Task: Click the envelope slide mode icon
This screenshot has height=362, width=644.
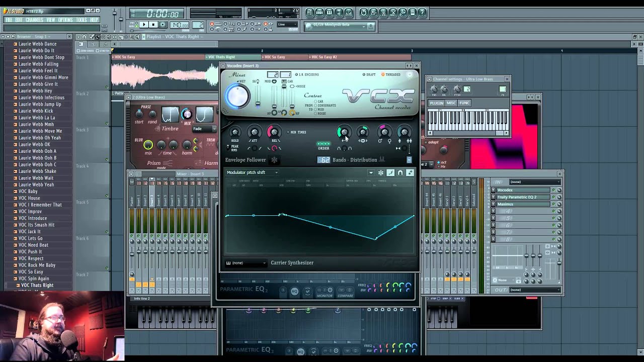Action: point(410,172)
